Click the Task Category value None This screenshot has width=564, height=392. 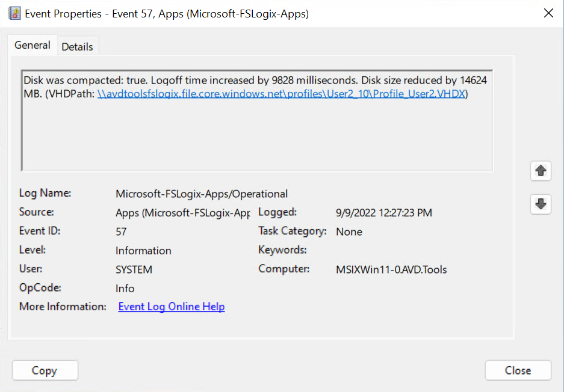[x=349, y=231]
